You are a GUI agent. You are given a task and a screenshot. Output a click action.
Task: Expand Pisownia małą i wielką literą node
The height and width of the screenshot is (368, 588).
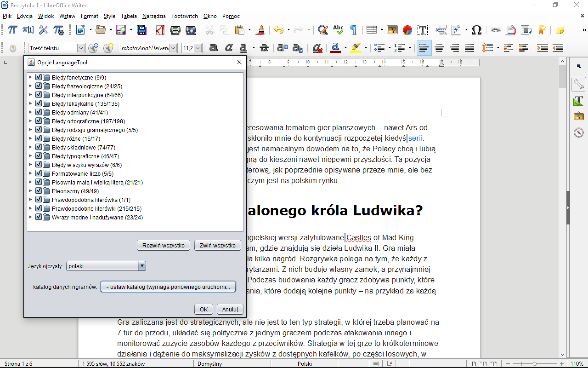[x=30, y=182]
